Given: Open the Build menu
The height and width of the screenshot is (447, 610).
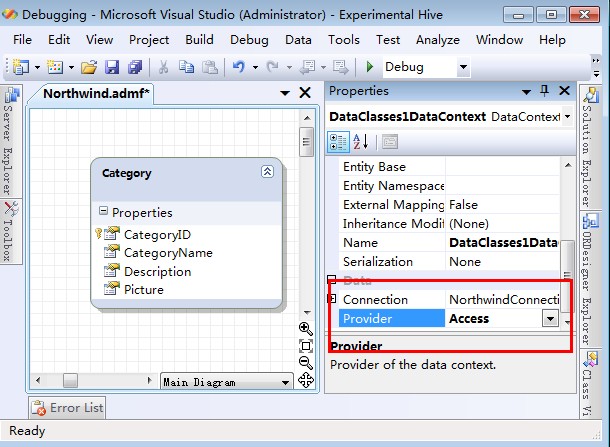Looking at the screenshot, I should [x=199, y=40].
